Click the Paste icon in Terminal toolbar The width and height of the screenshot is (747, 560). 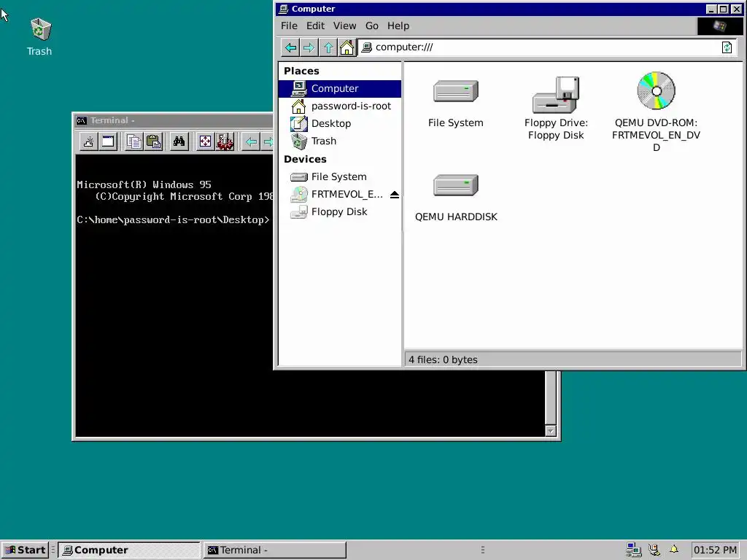point(153,141)
